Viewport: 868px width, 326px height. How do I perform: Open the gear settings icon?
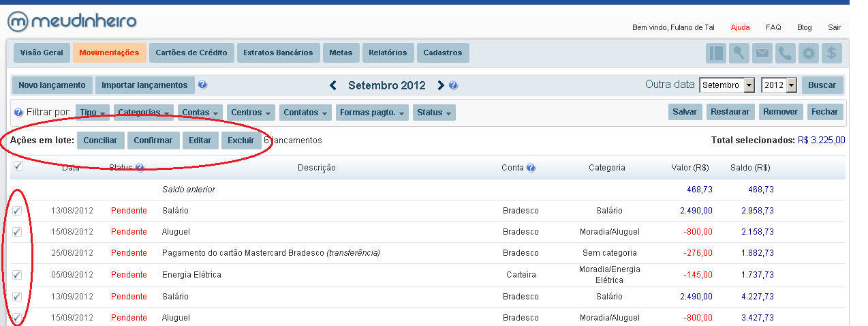point(808,53)
